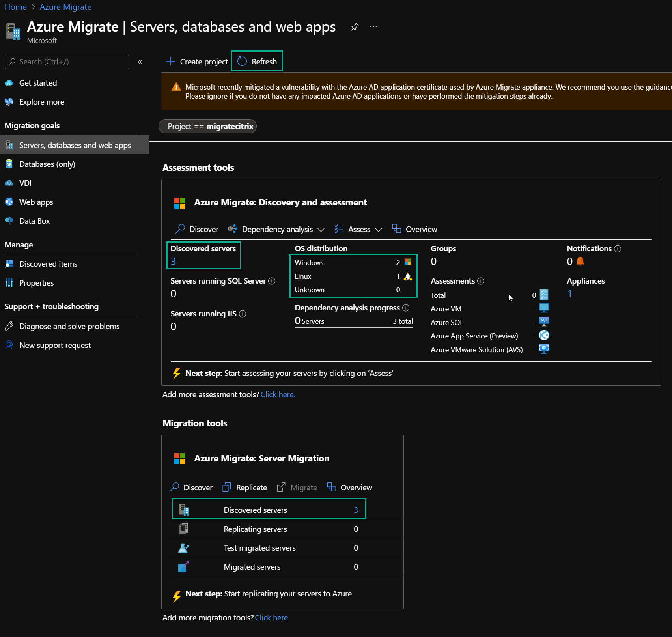
Task: Click the orange notifications bell icon
Action: (580, 261)
